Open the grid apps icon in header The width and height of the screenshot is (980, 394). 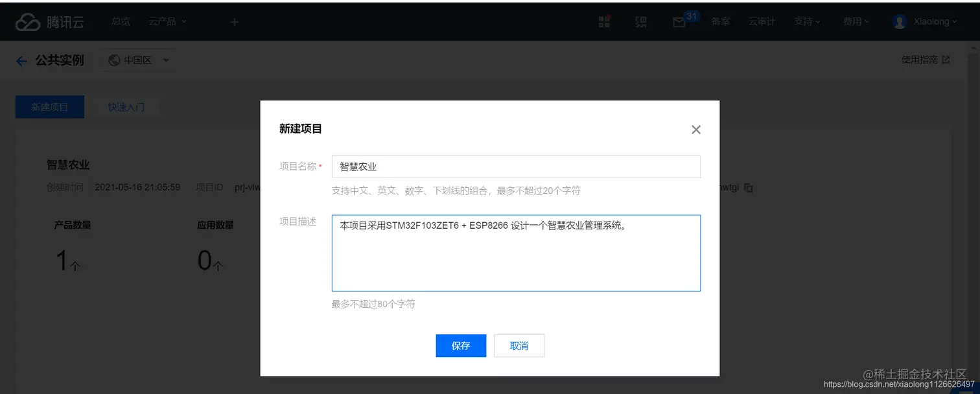tap(604, 21)
